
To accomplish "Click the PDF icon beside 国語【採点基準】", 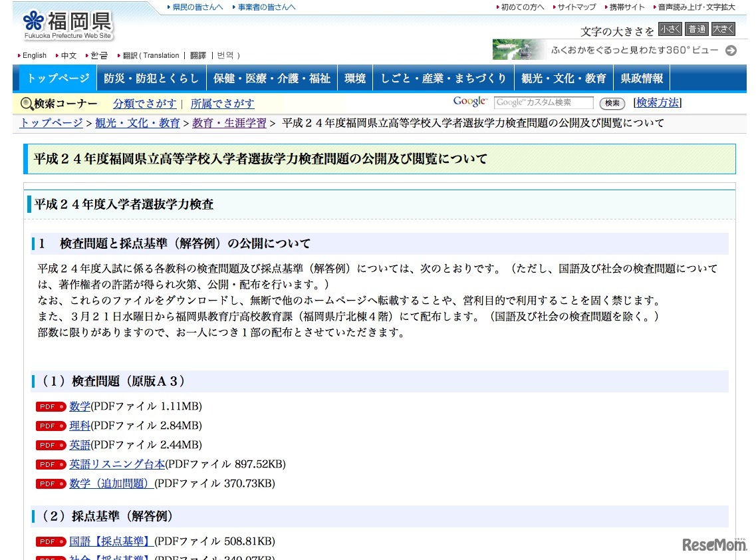I will coord(50,541).
